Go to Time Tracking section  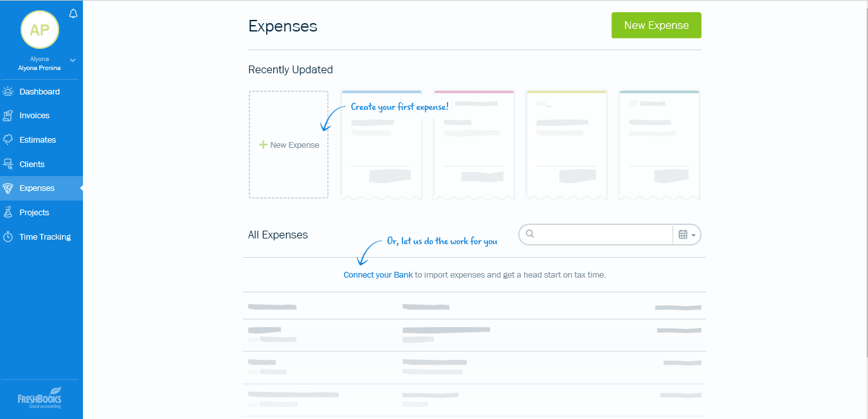point(45,236)
